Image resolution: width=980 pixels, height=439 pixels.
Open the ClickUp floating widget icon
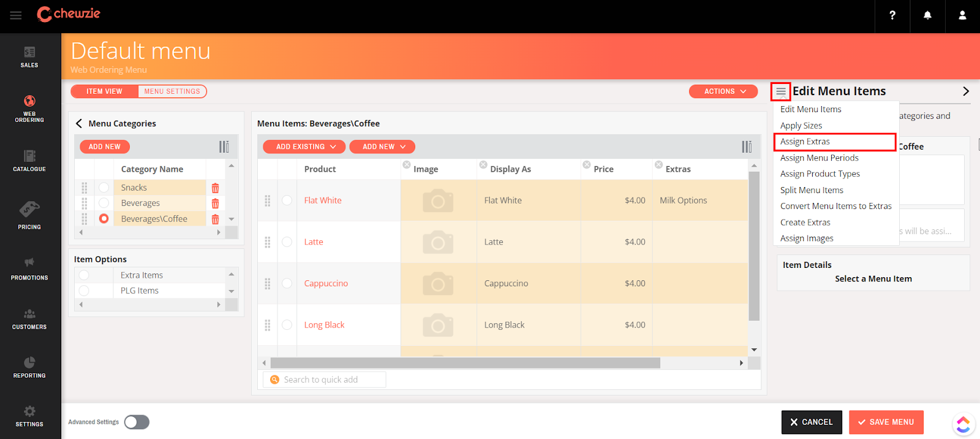click(x=963, y=424)
